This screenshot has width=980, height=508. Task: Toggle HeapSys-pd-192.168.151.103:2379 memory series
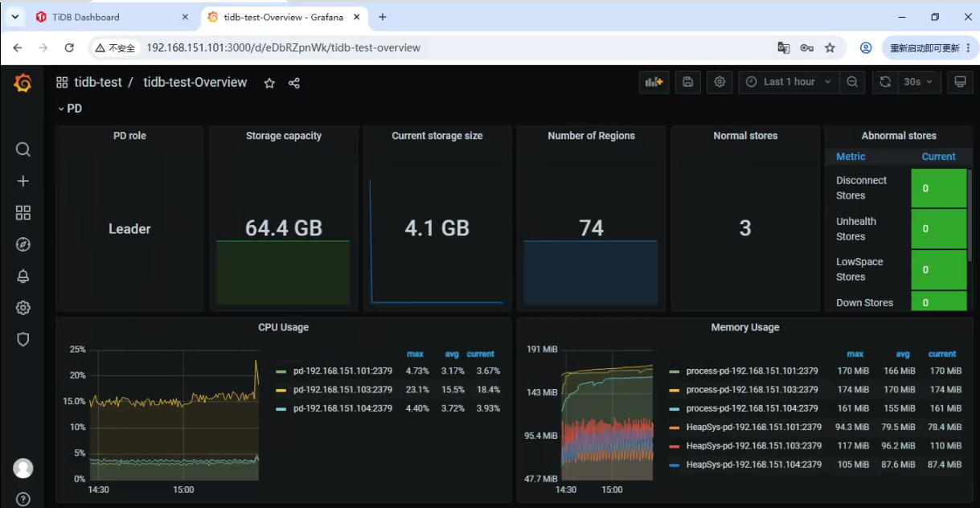point(754,445)
